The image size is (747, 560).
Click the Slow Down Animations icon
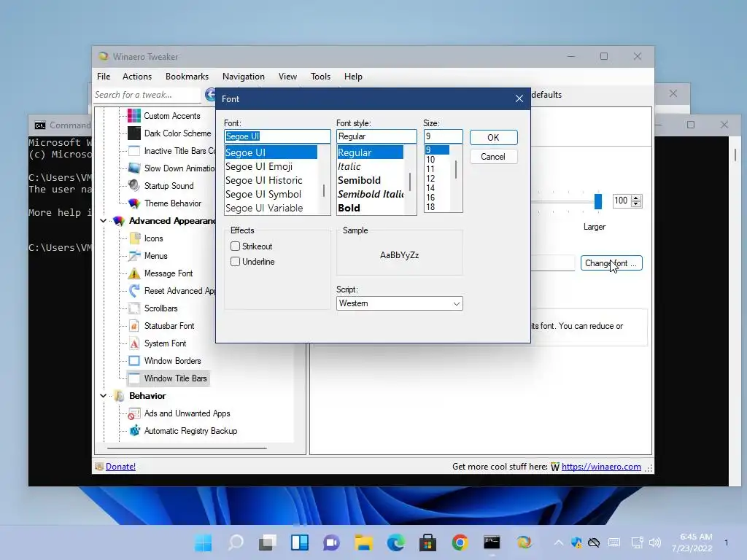134,168
